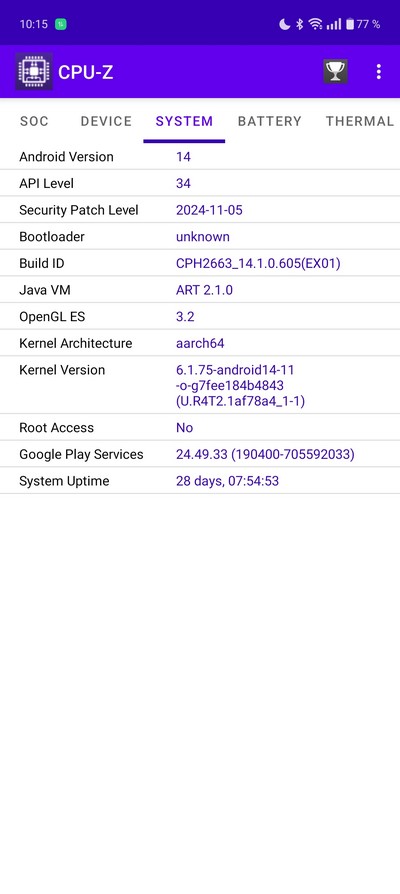Open the THERMAL tab
The image size is (400, 894).
360,121
